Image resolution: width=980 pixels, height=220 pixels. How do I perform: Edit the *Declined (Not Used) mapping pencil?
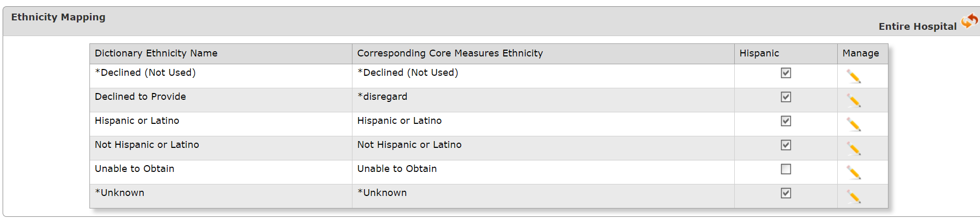coord(853,77)
